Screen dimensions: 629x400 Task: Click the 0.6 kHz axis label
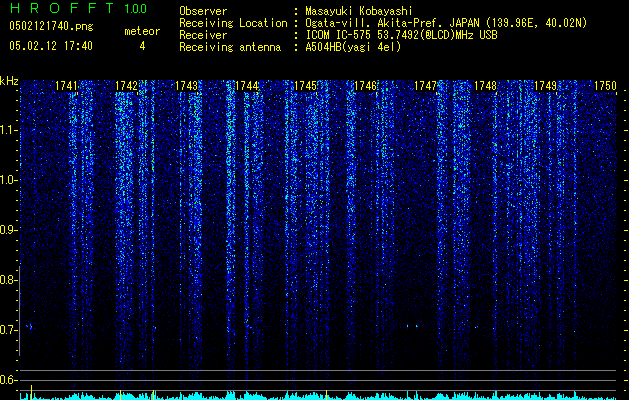9,380
